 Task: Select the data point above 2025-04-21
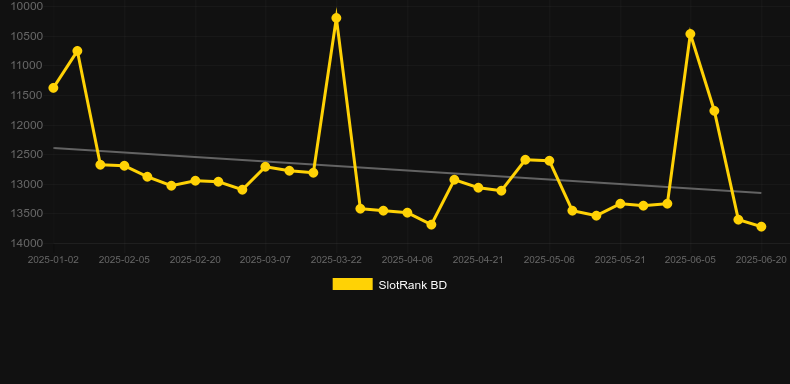478,187
